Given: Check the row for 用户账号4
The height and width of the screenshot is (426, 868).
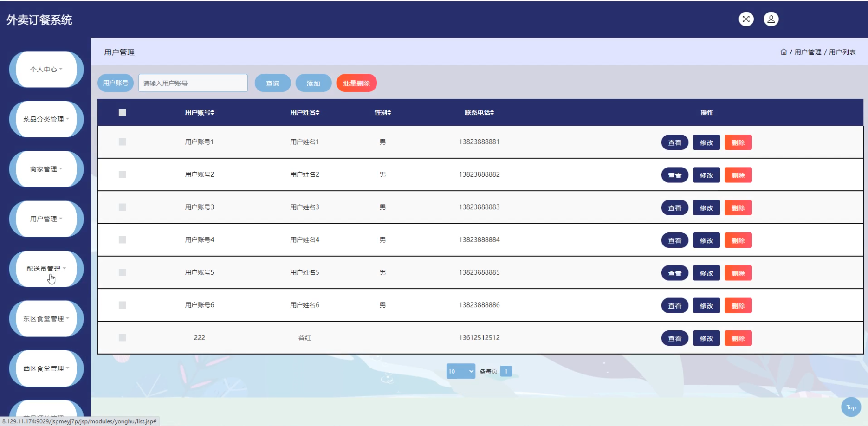Looking at the screenshot, I should click(x=123, y=240).
